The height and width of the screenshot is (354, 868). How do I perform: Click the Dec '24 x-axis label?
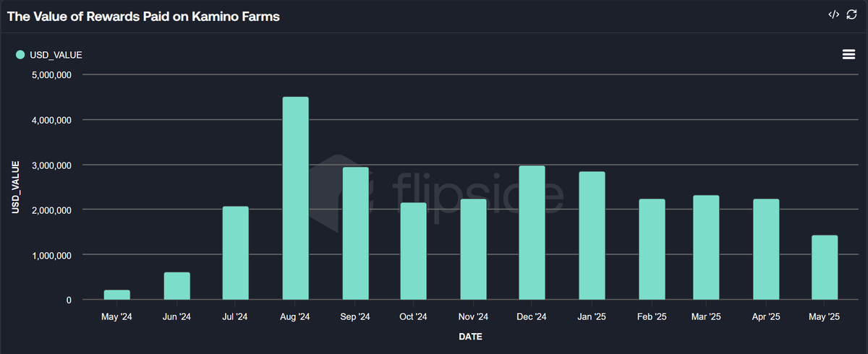pyautogui.click(x=532, y=317)
